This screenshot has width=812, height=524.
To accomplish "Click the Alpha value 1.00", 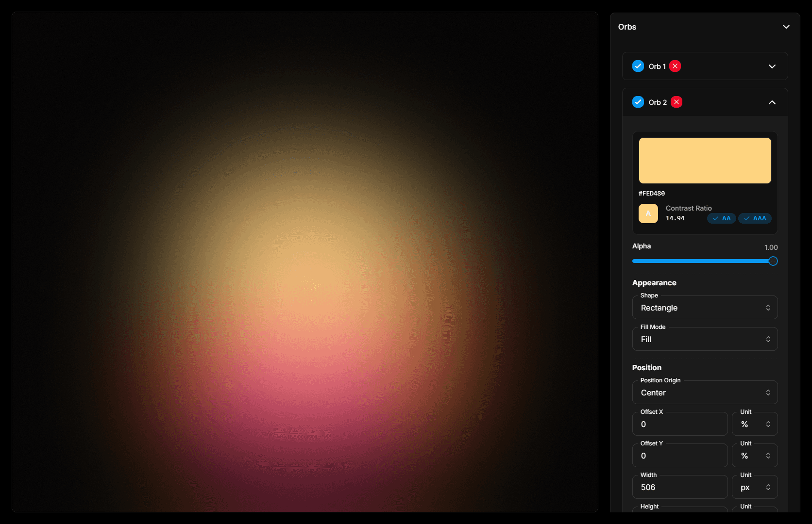I will (771, 247).
